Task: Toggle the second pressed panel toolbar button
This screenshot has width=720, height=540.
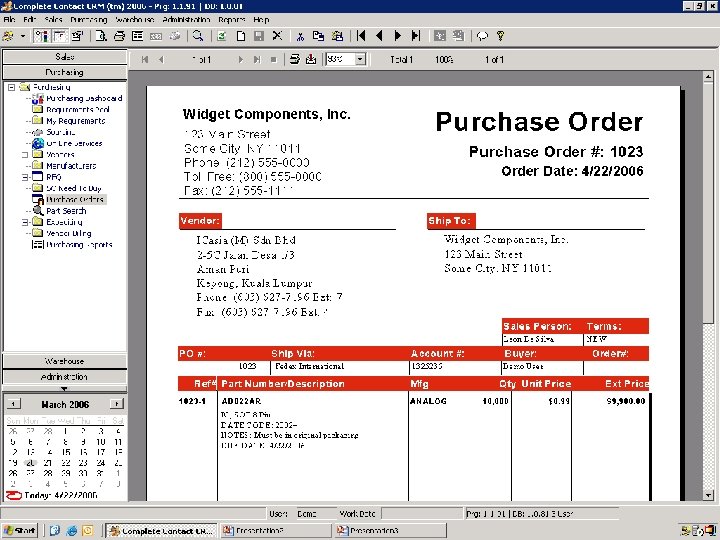Action: 60,36
